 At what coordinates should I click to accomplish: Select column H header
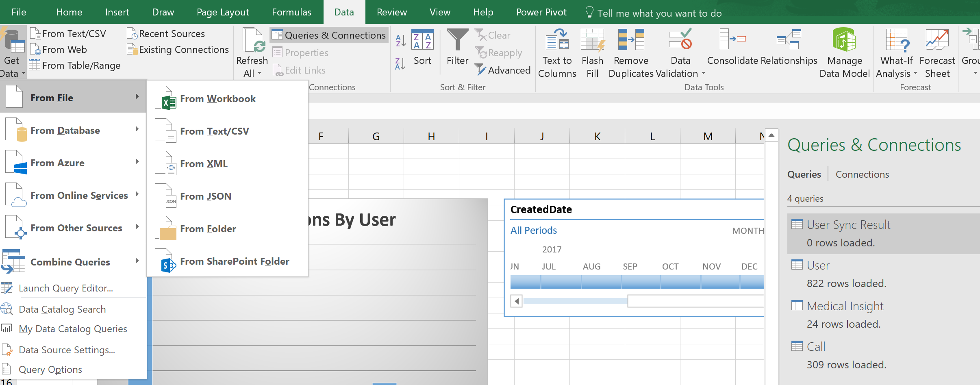coord(431,137)
